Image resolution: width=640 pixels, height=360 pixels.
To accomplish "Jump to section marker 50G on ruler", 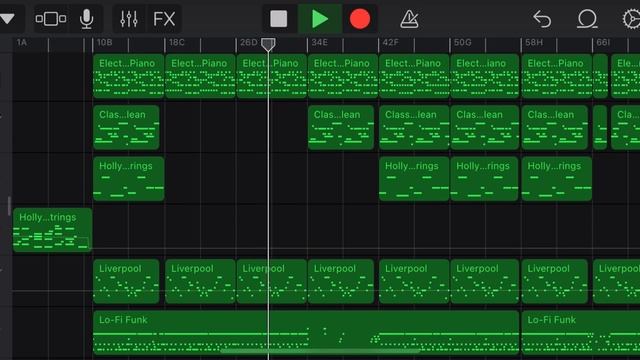I will click(x=462, y=42).
